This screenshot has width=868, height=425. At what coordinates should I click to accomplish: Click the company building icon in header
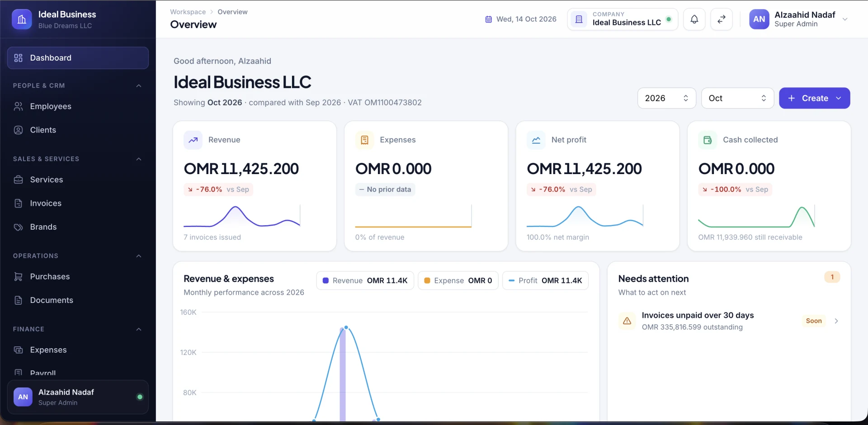[579, 19]
